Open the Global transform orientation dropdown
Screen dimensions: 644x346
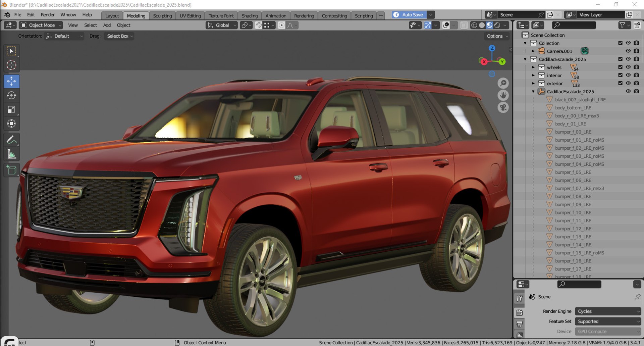click(x=222, y=25)
